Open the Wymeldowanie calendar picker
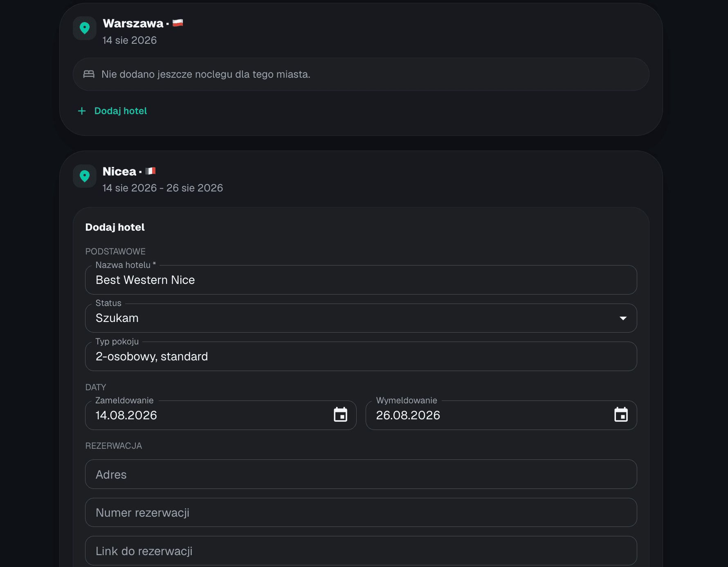This screenshot has width=728, height=567. point(621,415)
